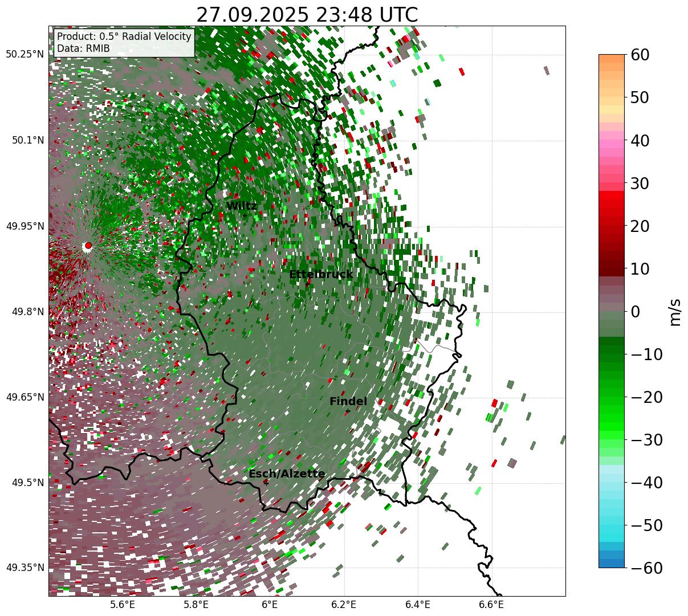Click the 49.65°N latitude tick label
Image resolution: width=688 pixels, height=616 pixels.
tap(25, 397)
